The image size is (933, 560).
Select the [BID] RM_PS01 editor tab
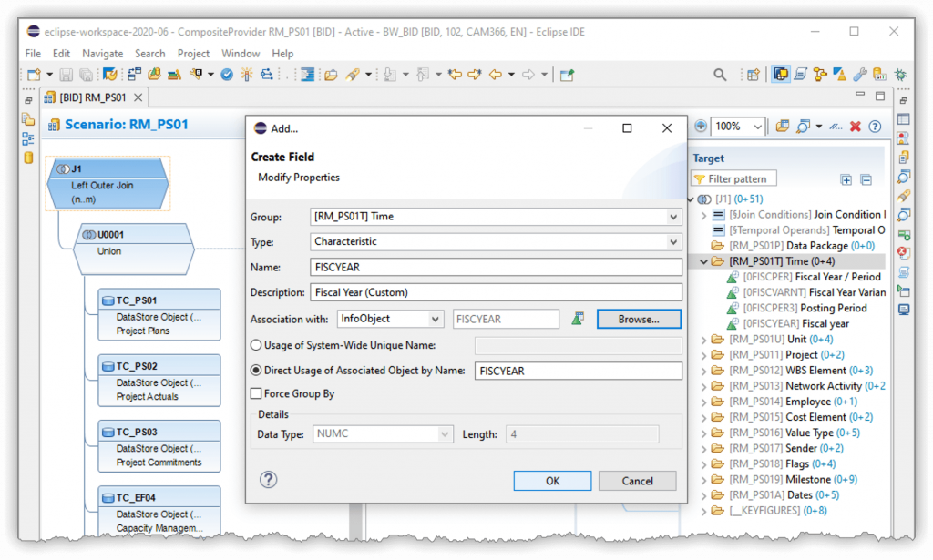point(93,97)
